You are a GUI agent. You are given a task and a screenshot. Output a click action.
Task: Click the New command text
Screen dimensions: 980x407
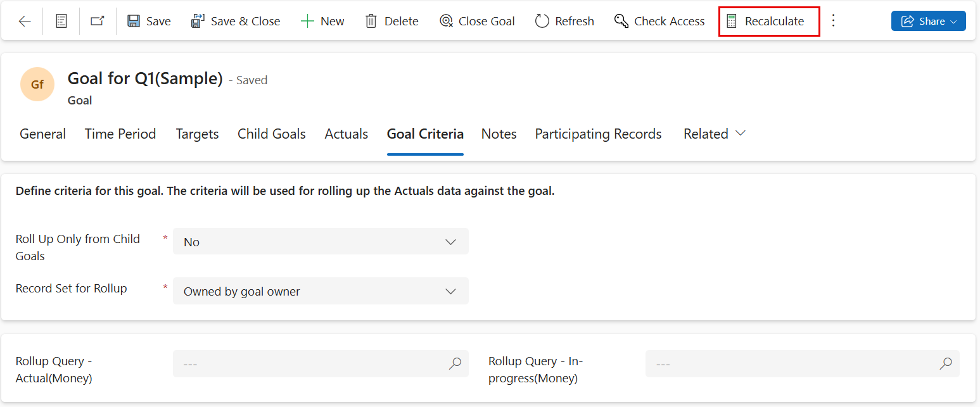pos(333,22)
